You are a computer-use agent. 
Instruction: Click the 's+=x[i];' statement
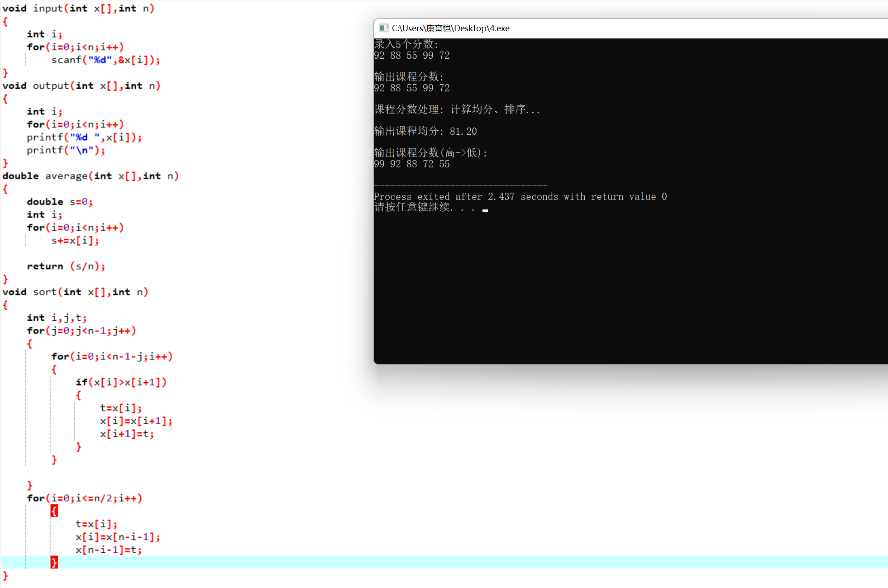click(x=75, y=241)
